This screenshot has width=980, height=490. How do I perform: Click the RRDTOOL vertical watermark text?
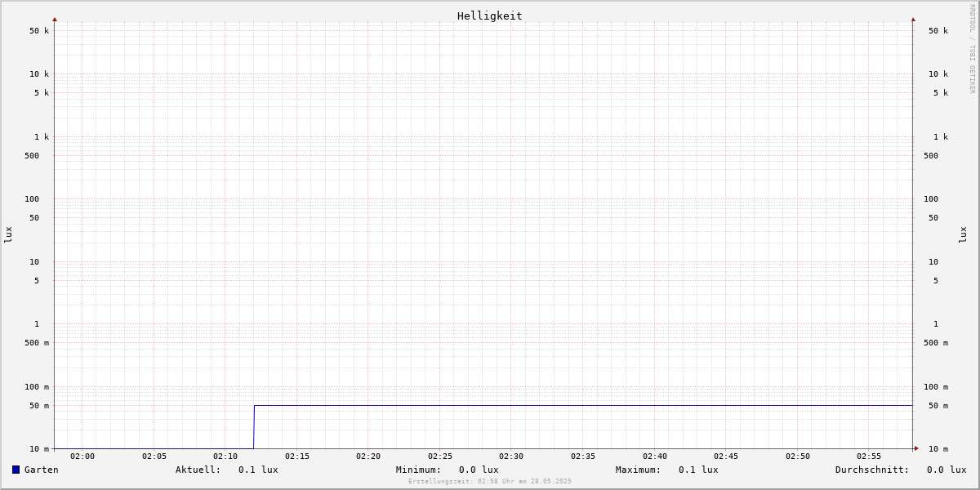pyautogui.click(x=972, y=48)
